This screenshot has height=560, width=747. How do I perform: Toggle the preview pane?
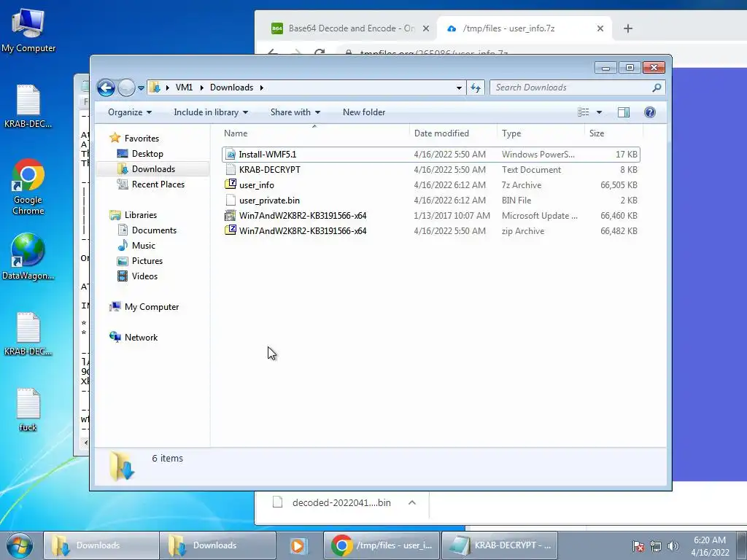click(624, 112)
